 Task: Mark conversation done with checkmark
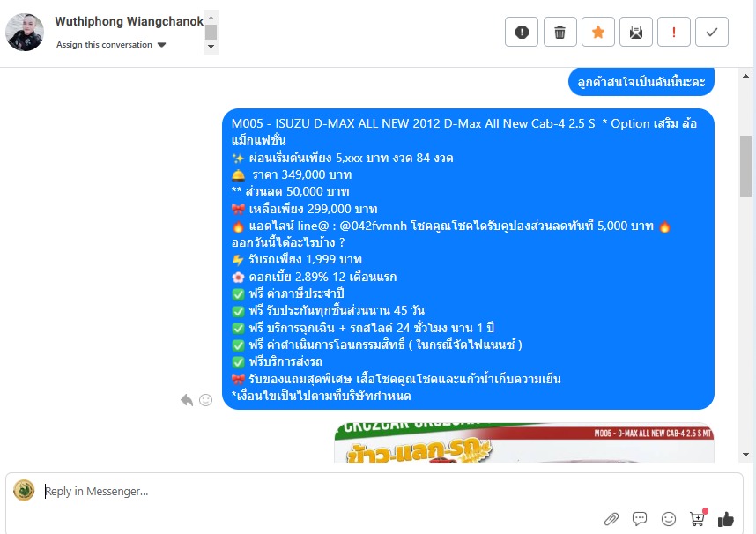pyautogui.click(x=712, y=32)
